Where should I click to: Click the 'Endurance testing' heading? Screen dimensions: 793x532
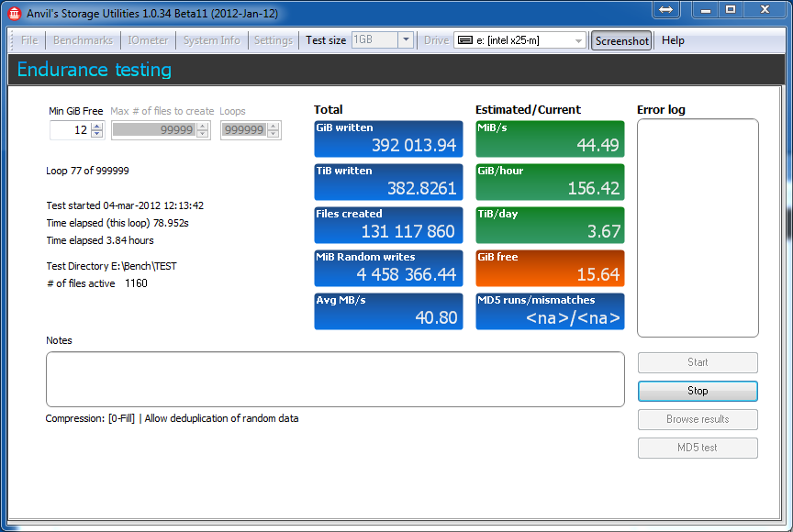point(94,70)
